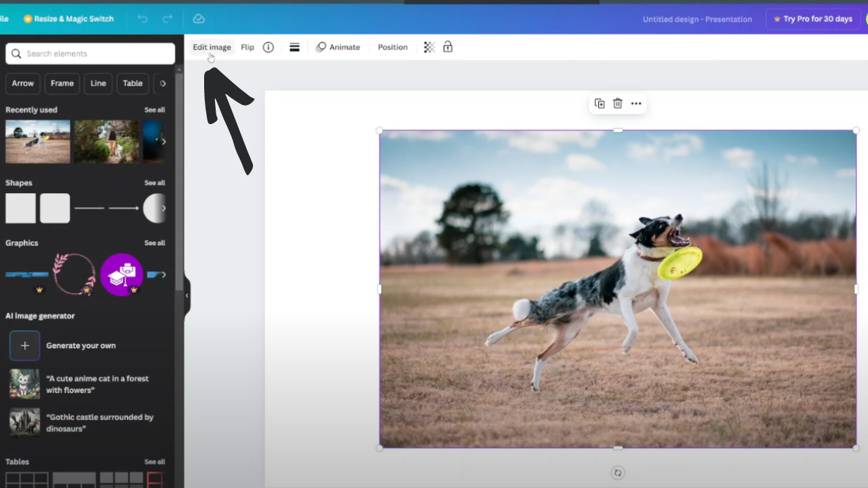Viewport: 868px width, 488px height.
Task: Click Try Pro for 30 days
Action: [812, 19]
